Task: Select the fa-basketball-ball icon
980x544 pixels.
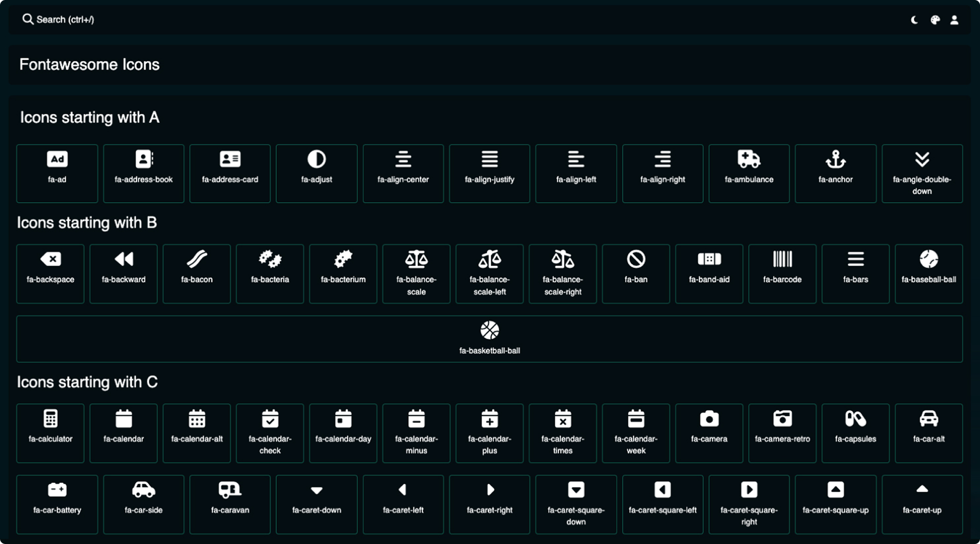Action: (x=489, y=339)
